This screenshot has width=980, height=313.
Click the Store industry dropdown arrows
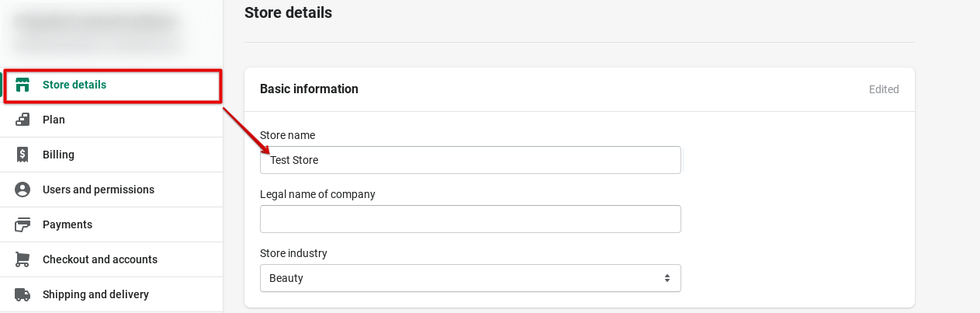(x=667, y=278)
